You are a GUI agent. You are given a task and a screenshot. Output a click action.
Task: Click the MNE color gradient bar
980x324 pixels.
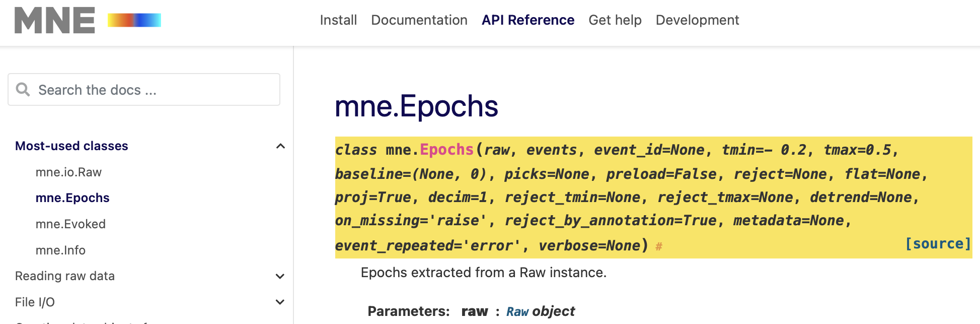(x=134, y=20)
